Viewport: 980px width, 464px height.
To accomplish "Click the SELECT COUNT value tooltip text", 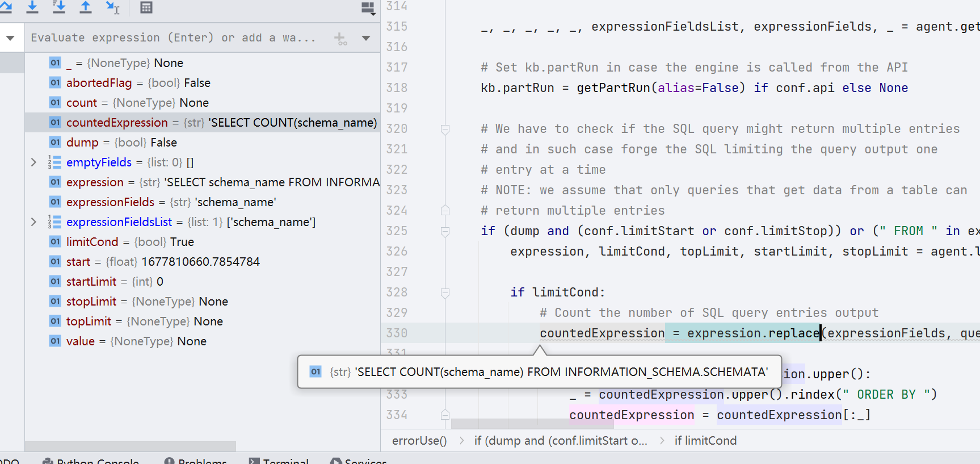I will [x=561, y=372].
